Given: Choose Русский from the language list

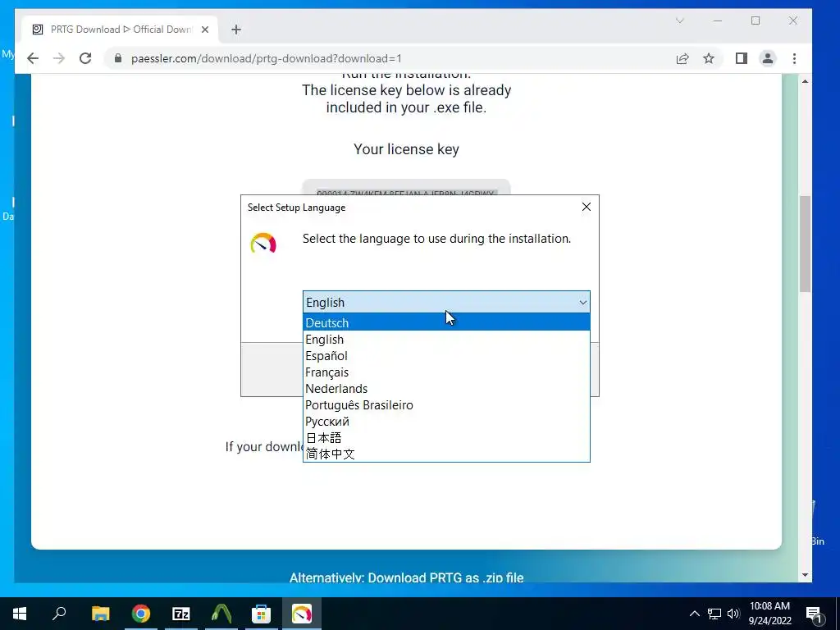Looking at the screenshot, I should click(x=446, y=422).
